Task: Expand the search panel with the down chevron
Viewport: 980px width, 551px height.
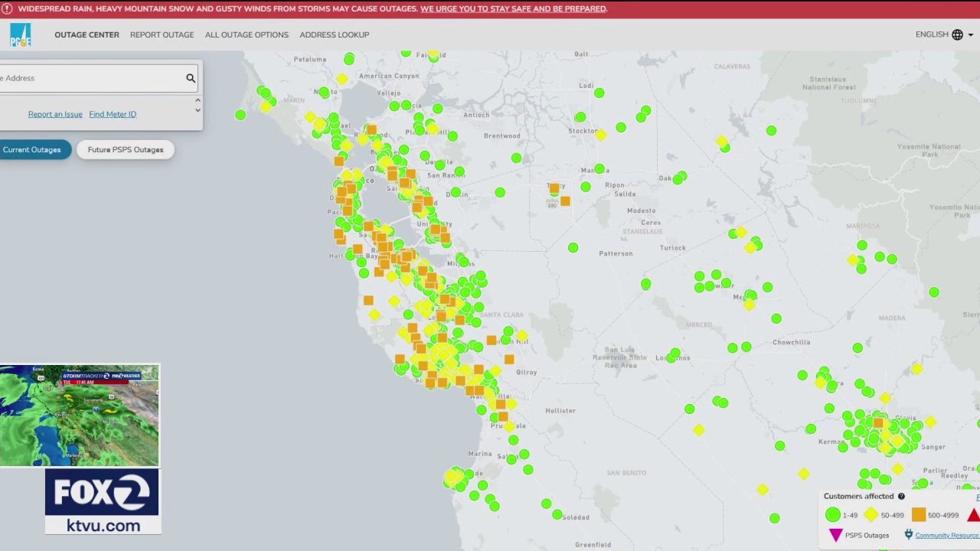Action: pos(198,110)
